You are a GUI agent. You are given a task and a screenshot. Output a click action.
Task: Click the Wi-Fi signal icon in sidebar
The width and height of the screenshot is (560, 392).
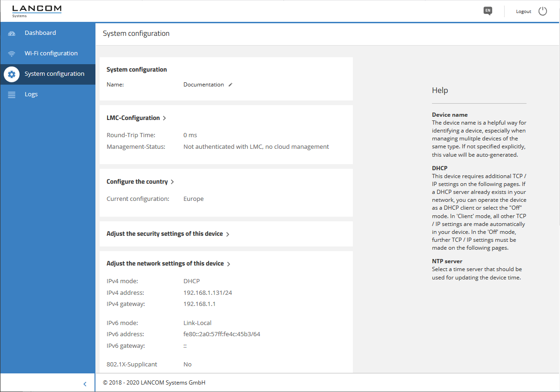coord(12,53)
